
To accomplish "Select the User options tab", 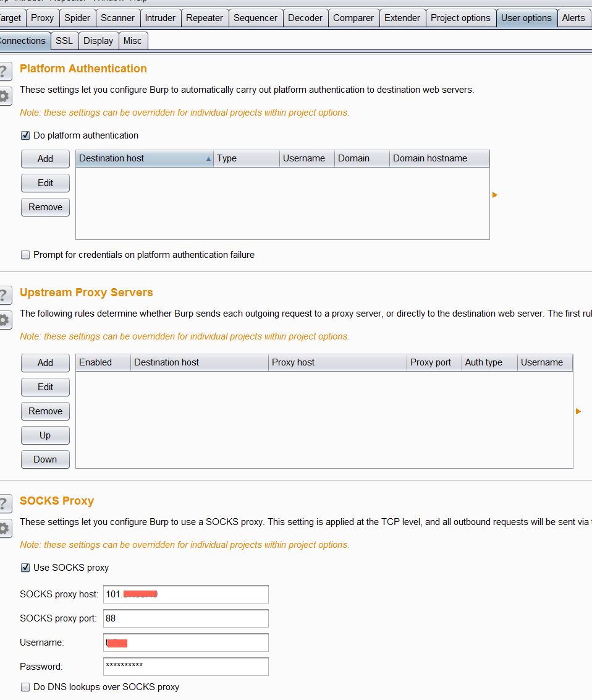I will coord(526,19).
